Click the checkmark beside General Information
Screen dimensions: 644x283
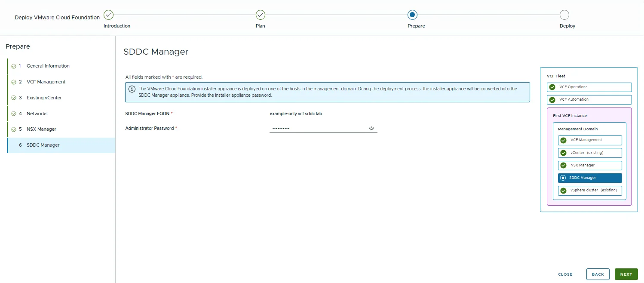click(x=14, y=66)
